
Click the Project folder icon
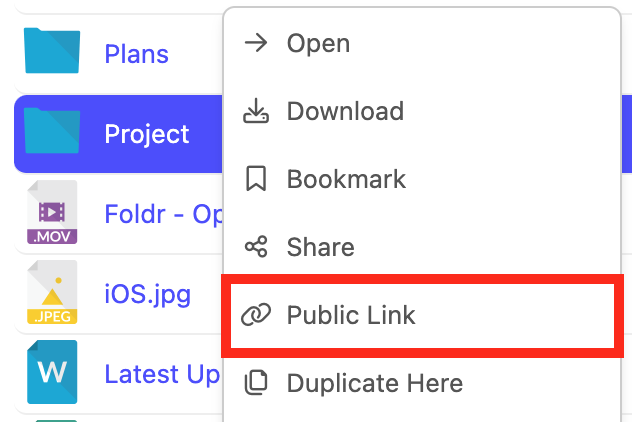[52, 133]
